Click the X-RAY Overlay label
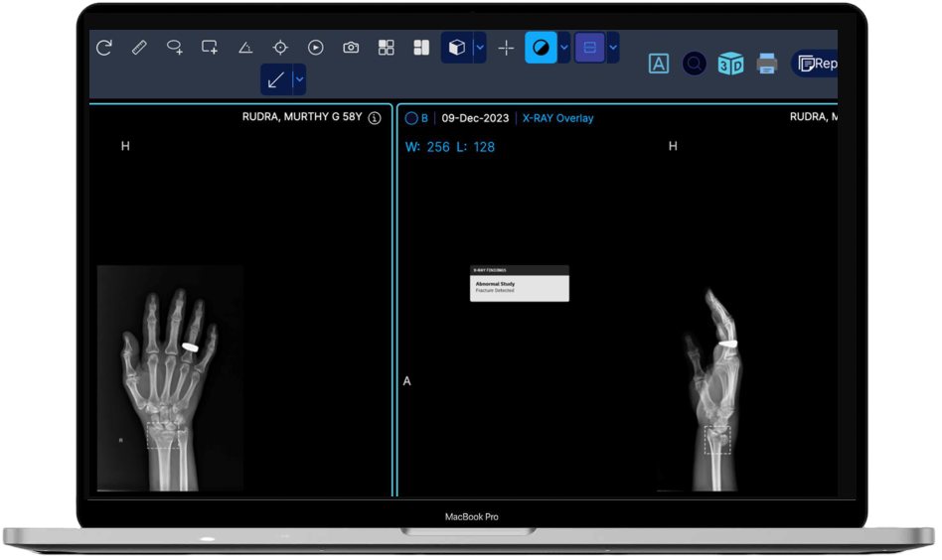Viewport: 942px width, 560px height. point(557,118)
